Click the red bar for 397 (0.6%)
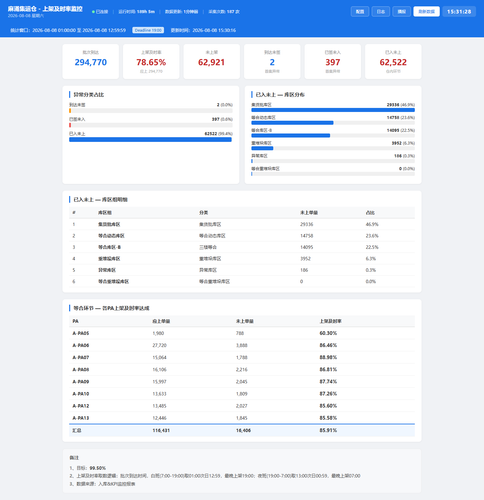The height and width of the screenshot is (500, 484). pyautogui.click(x=70, y=125)
